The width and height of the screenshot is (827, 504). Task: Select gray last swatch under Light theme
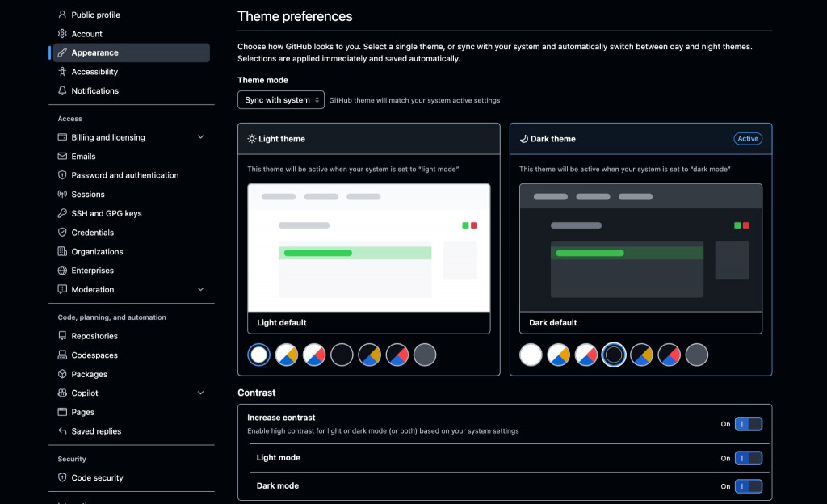pyautogui.click(x=425, y=355)
